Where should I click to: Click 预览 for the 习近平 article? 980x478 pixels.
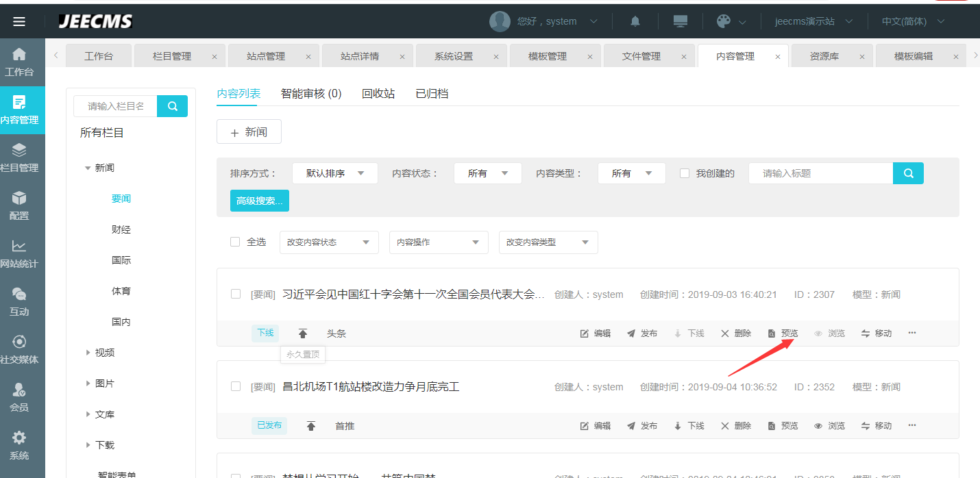783,334
